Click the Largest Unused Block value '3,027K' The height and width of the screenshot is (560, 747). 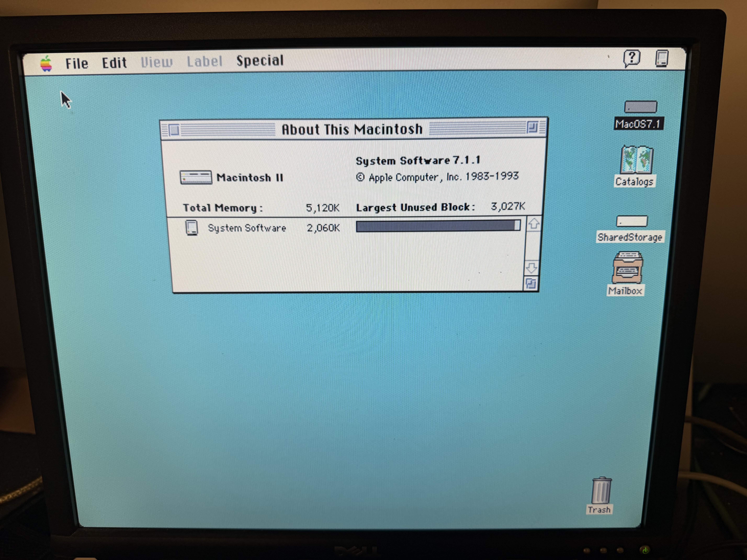508,206
